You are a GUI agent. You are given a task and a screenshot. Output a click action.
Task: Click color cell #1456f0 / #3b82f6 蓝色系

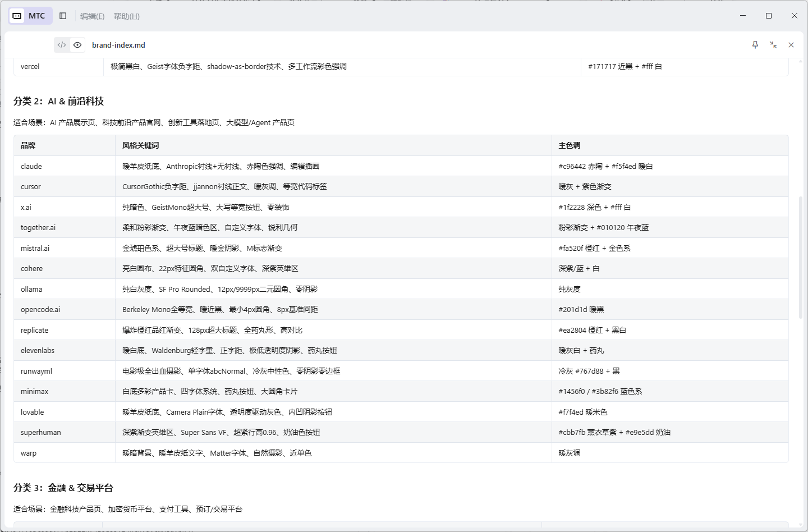point(670,391)
